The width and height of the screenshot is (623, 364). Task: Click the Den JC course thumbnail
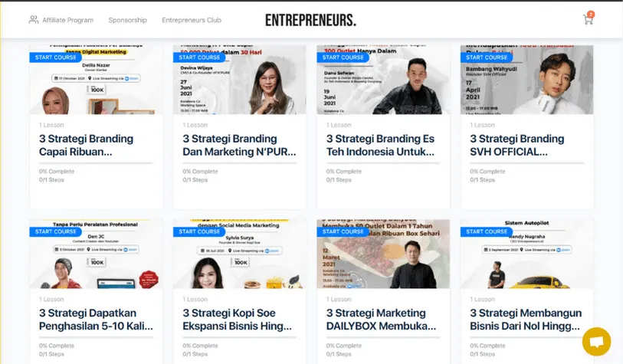96,254
